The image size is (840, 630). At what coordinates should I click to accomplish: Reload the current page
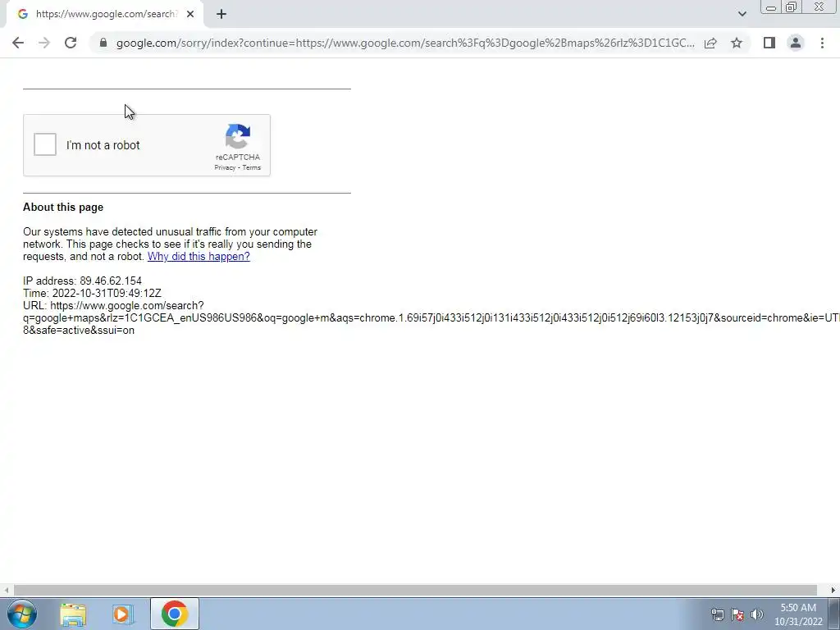71,43
